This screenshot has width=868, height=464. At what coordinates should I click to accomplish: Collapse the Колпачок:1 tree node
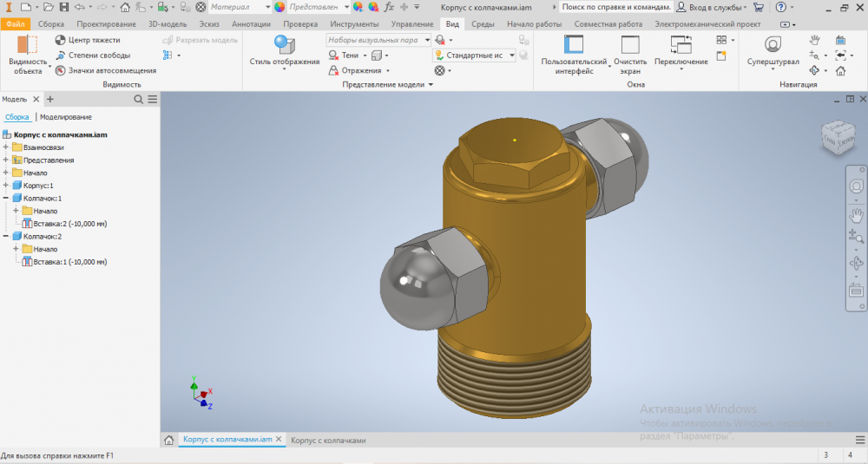[6, 199]
